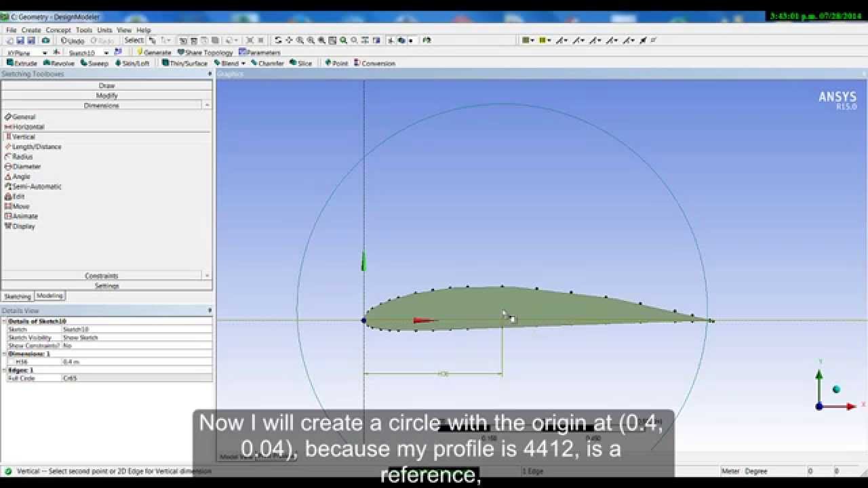
Task: Open the Concept menu
Action: coord(58,30)
